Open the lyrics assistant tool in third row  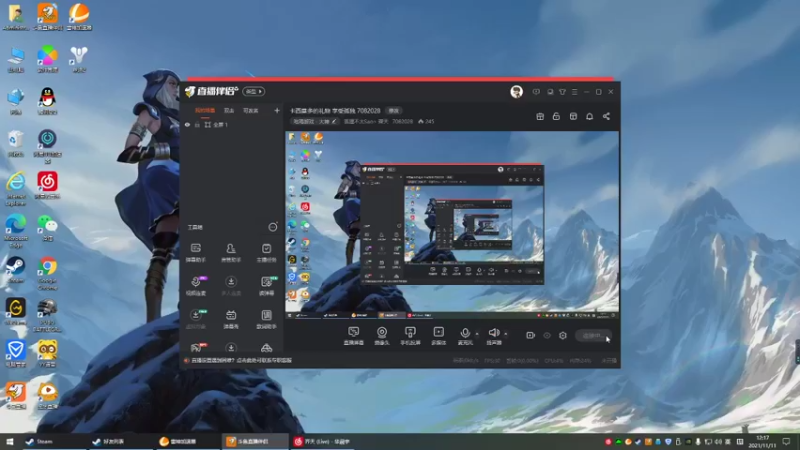266,319
